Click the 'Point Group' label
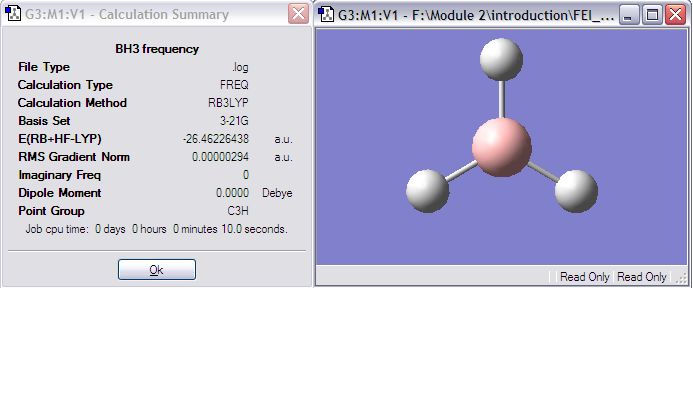The height and width of the screenshot is (400, 693). click(x=51, y=211)
